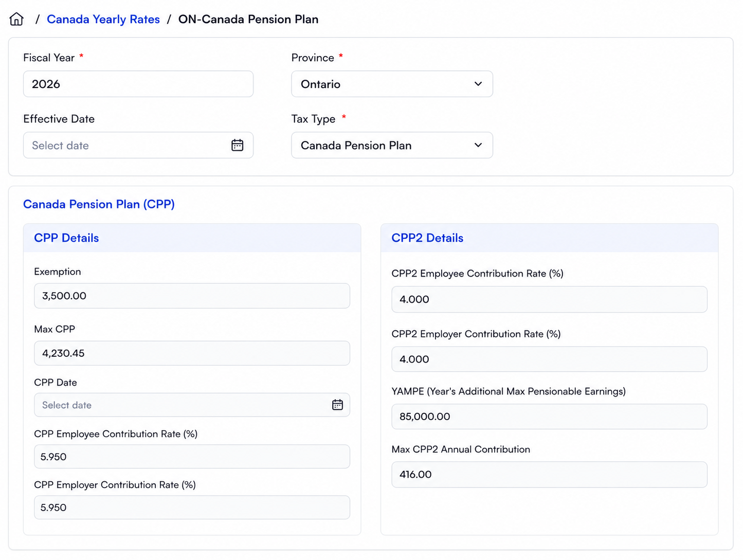Image resolution: width=743 pixels, height=560 pixels.
Task: Open the CPP Date calendar icon
Action: 337,405
